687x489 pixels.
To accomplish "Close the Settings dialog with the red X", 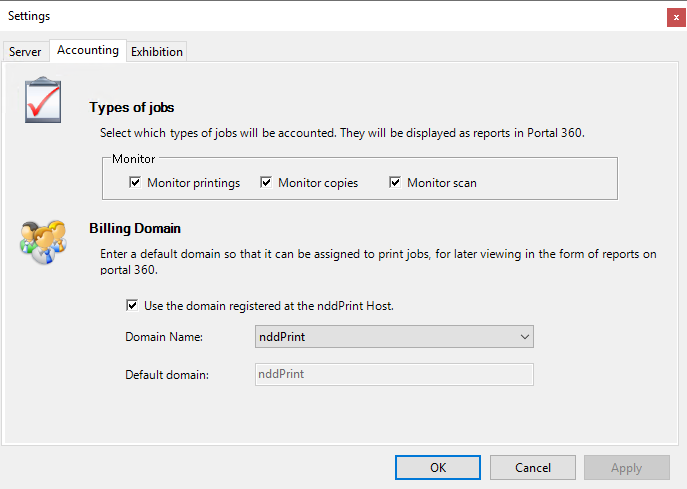I will click(677, 17).
